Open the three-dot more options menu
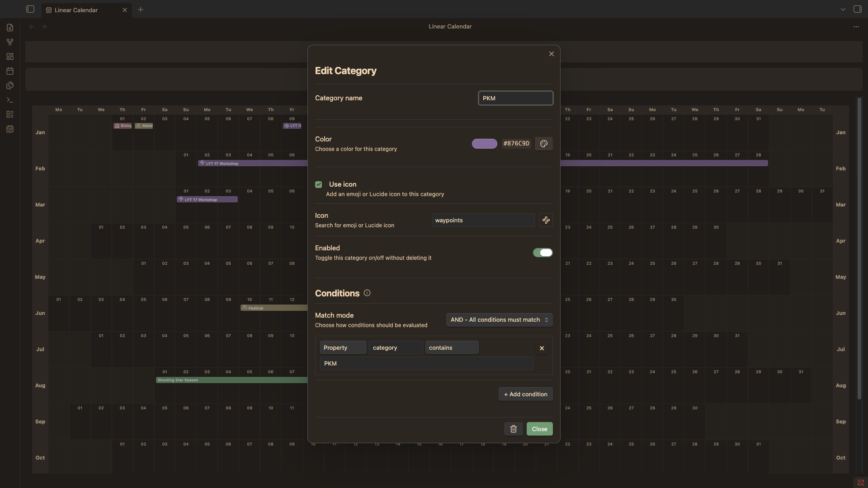868x488 pixels. tap(856, 27)
